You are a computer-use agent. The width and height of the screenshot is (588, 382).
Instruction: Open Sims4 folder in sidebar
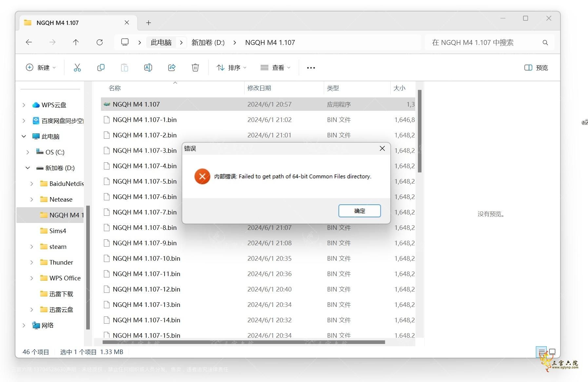click(53, 231)
